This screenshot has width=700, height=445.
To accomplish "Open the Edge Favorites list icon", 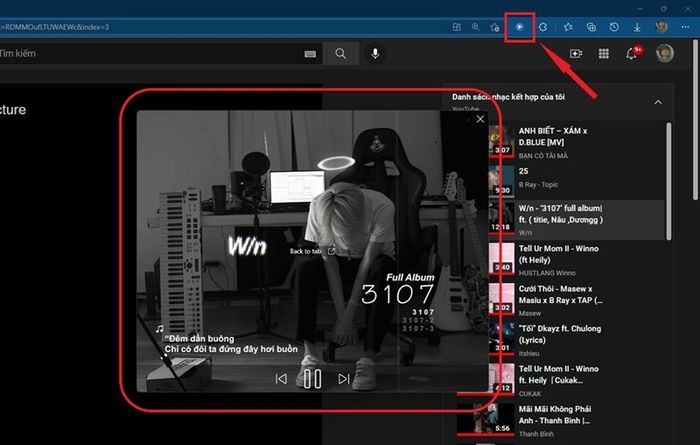I will pos(568,27).
